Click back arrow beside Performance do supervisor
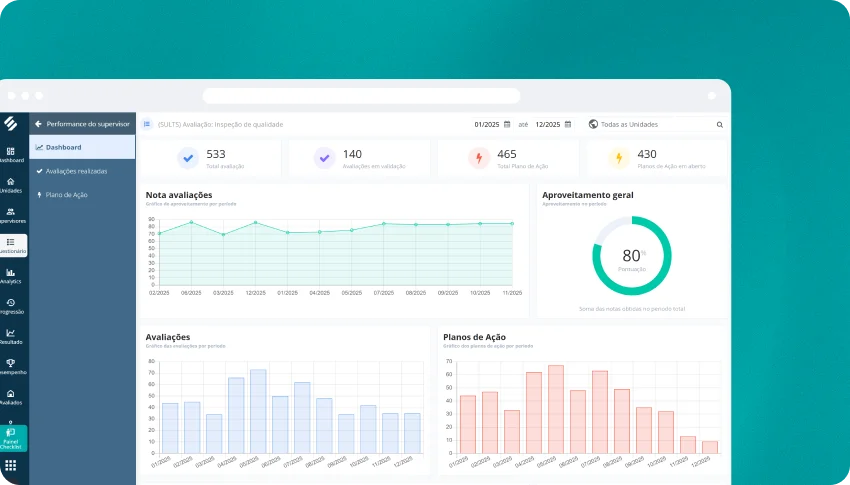Screen dimensions: 850x485 (38, 124)
